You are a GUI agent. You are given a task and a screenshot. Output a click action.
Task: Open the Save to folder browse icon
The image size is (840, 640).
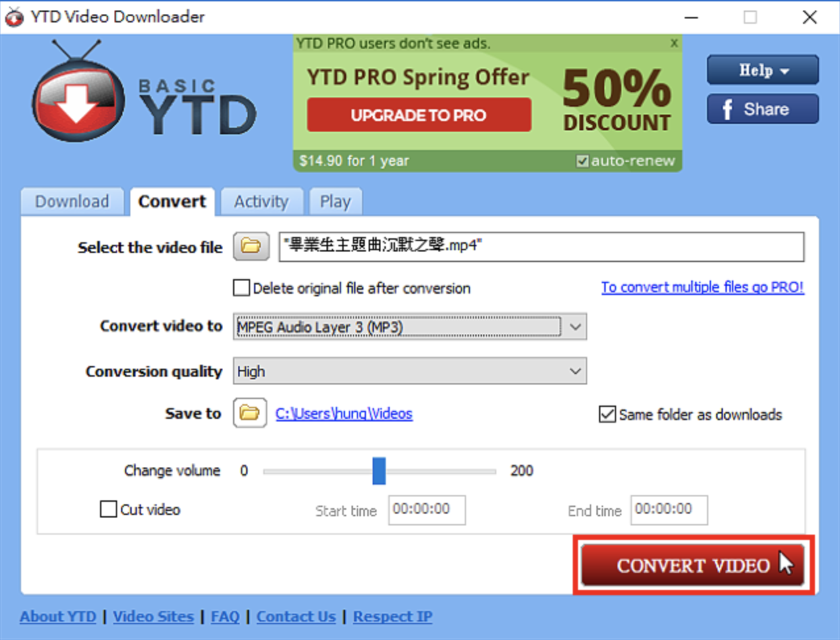click(249, 413)
